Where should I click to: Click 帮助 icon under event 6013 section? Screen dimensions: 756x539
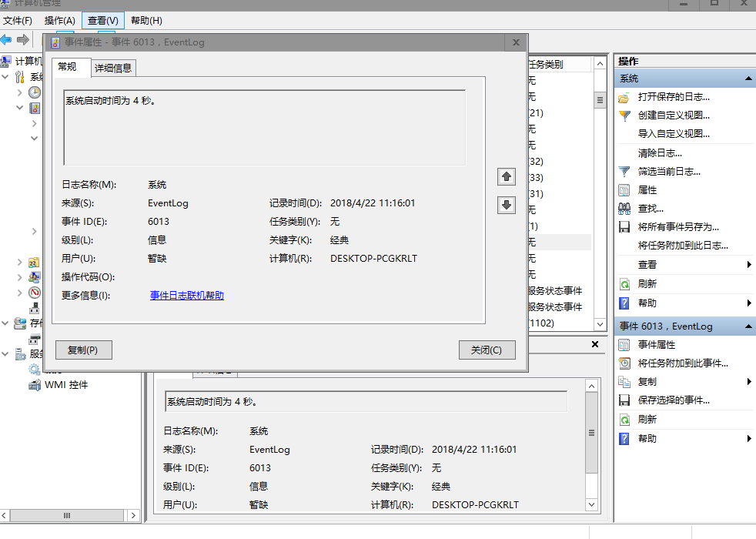(624, 439)
